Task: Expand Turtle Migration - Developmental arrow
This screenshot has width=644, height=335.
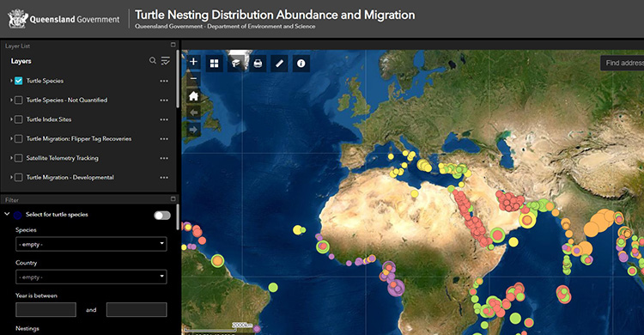Action: [x=11, y=177]
